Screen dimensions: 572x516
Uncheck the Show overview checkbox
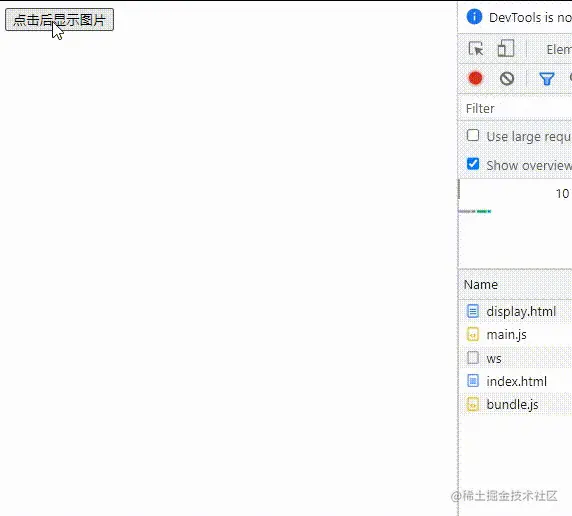pyautogui.click(x=473, y=164)
